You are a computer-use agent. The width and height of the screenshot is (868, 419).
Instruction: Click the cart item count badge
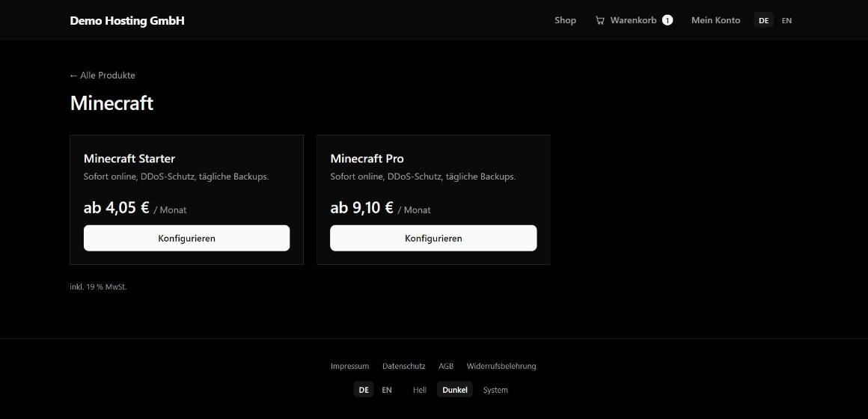pyautogui.click(x=667, y=20)
